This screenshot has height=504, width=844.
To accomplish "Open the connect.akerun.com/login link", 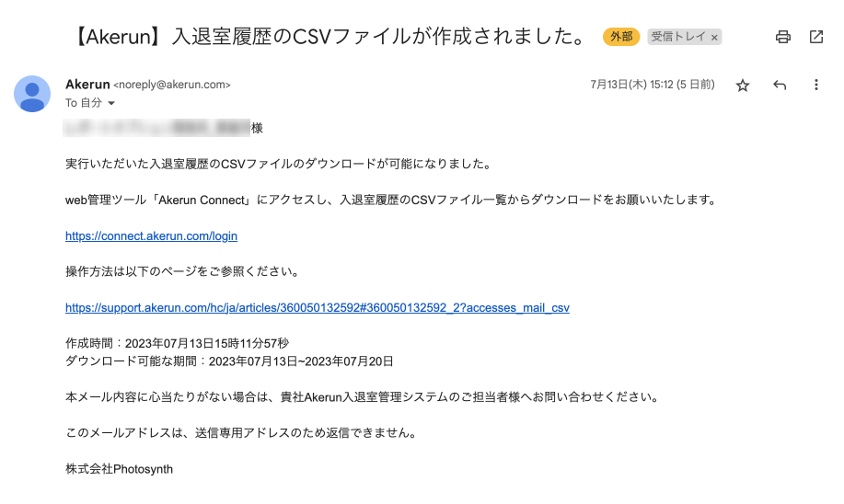I will point(151,235).
